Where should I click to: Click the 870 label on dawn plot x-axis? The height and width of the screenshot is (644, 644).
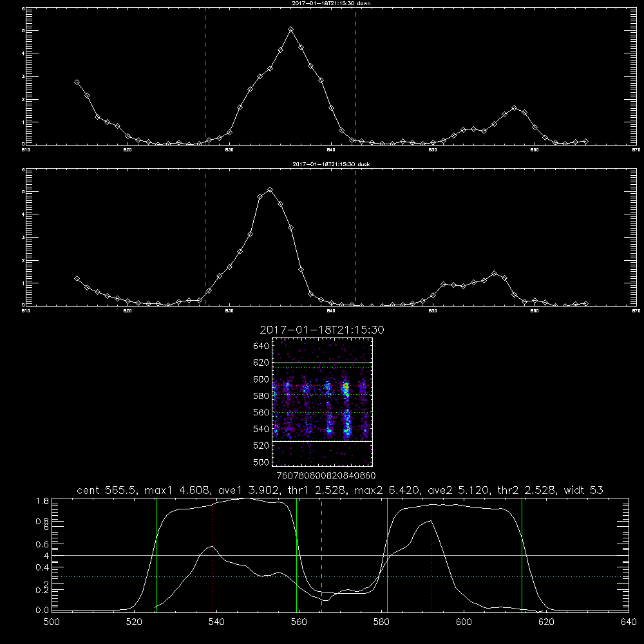(x=636, y=150)
